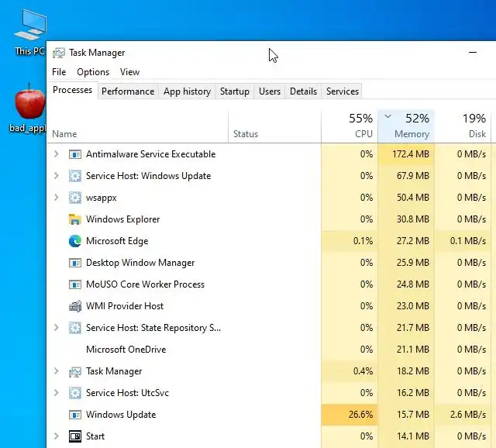Viewport: 496px width, 448px height.
Task: Click the 0.1 MB/s disk value for Edge
Action: point(468,241)
